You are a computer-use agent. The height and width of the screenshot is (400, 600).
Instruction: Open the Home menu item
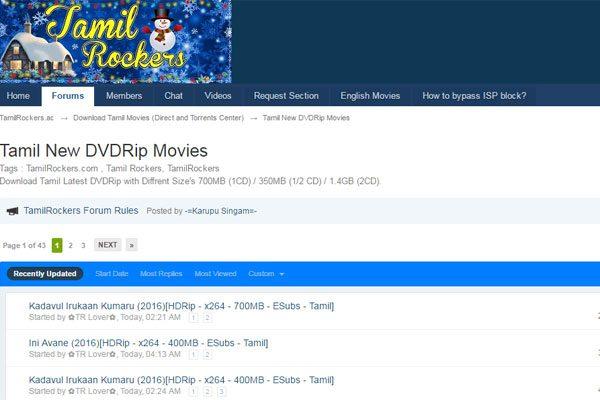pyautogui.click(x=18, y=96)
